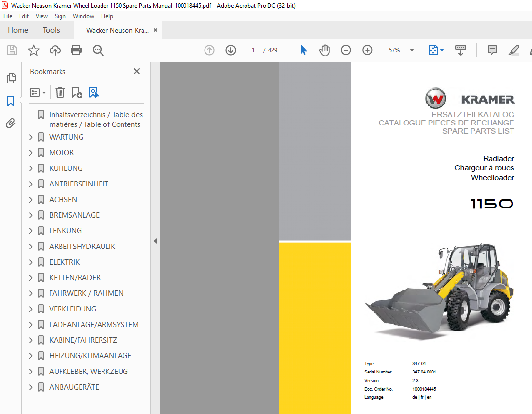Expand the ACHSEN bookmark
This screenshot has width=532, height=414.
(x=31, y=200)
